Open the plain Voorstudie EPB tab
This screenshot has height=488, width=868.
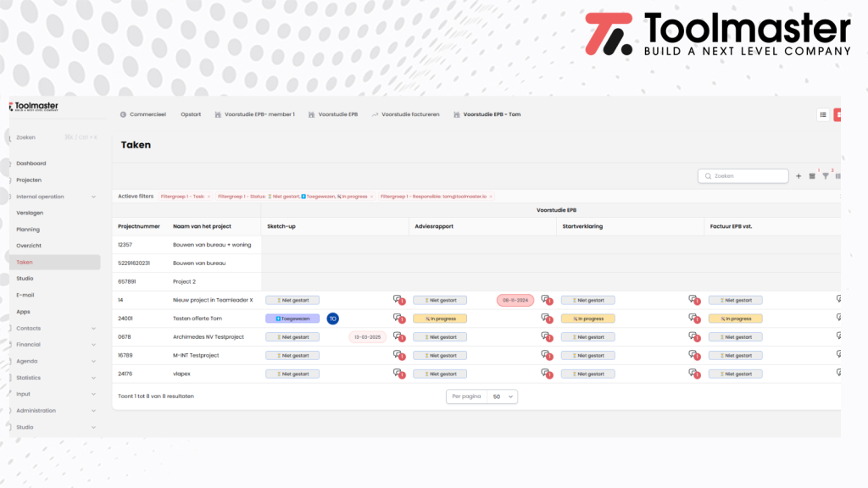tap(333, 114)
